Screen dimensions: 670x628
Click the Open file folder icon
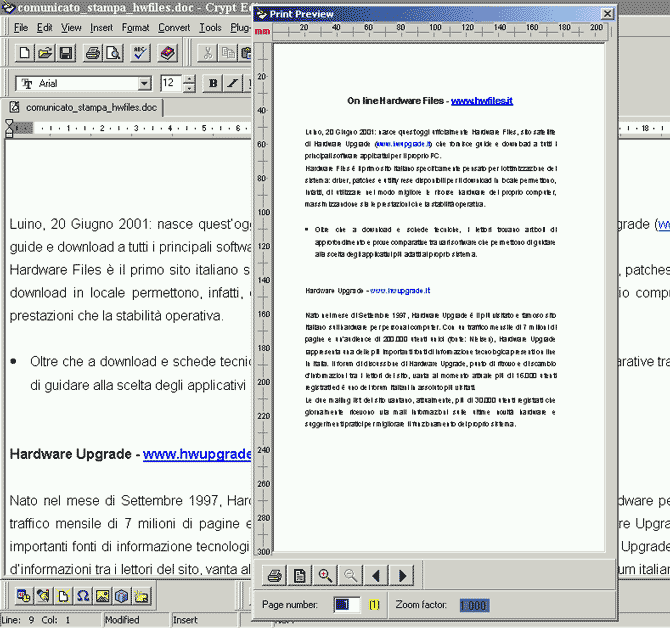click(45, 53)
